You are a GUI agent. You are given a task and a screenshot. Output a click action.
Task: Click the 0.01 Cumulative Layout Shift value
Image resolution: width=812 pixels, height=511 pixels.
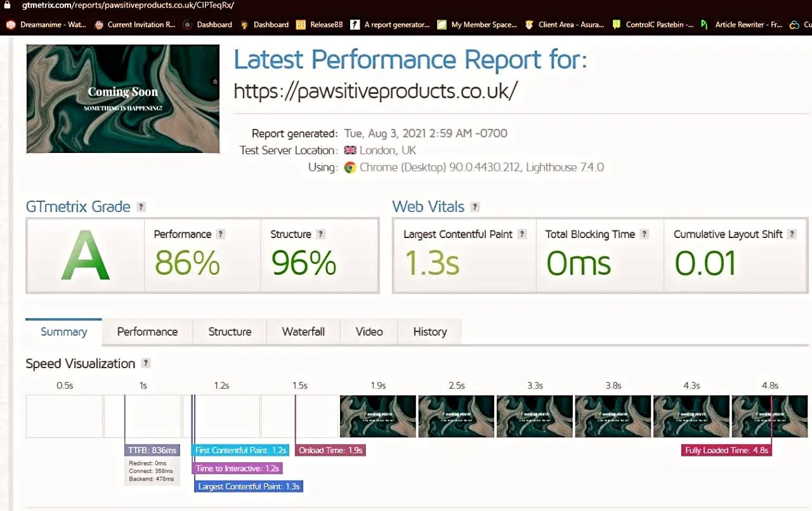click(705, 263)
